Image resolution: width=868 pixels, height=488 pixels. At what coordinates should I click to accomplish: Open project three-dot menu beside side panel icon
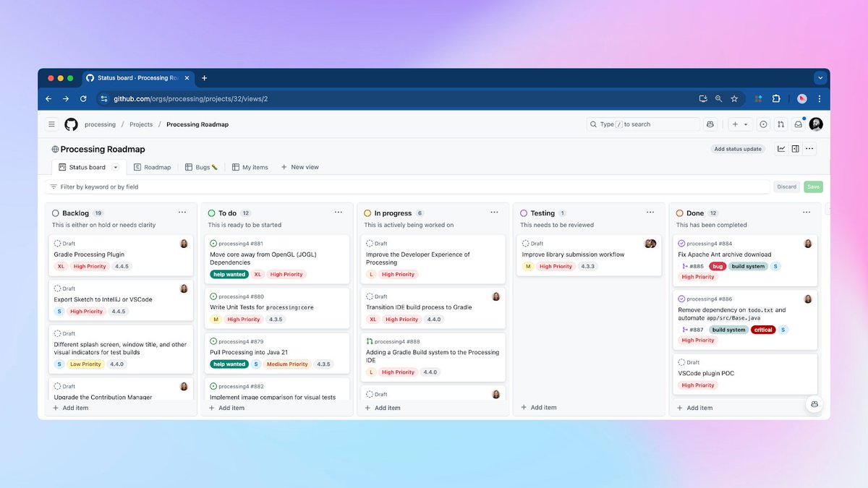[x=809, y=149]
